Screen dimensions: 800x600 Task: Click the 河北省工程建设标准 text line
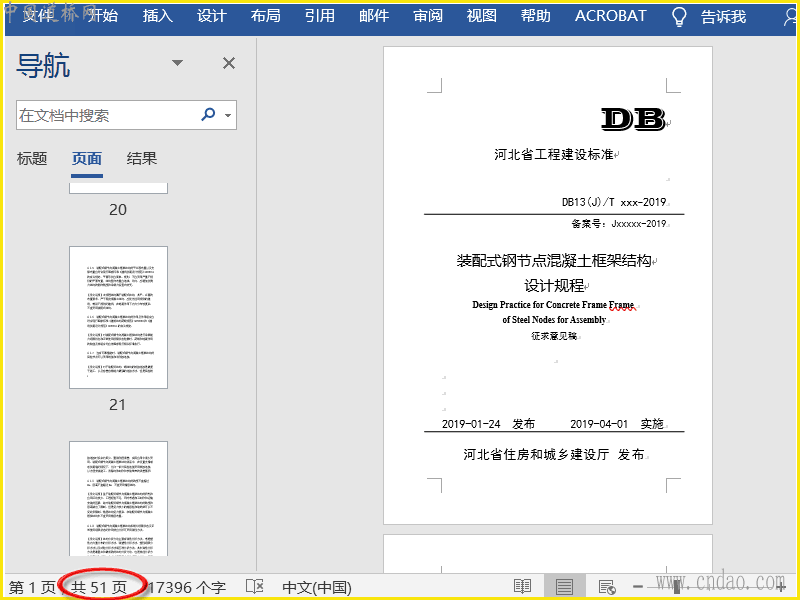[553, 154]
